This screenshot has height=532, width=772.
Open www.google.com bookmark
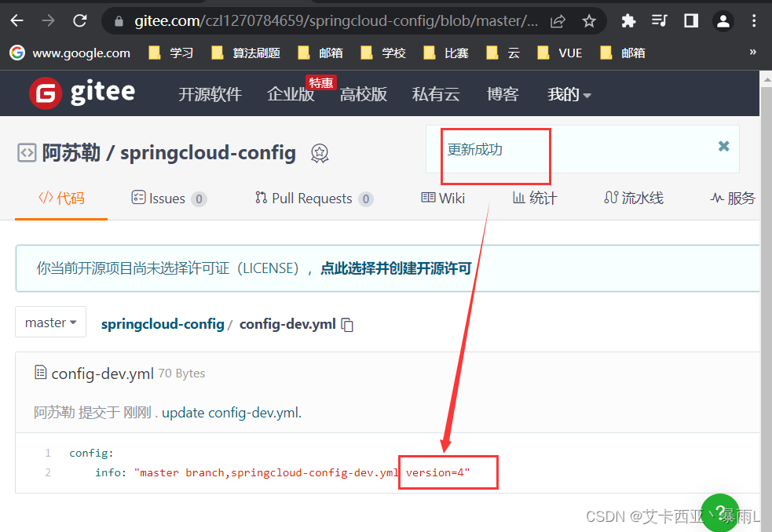71,53
